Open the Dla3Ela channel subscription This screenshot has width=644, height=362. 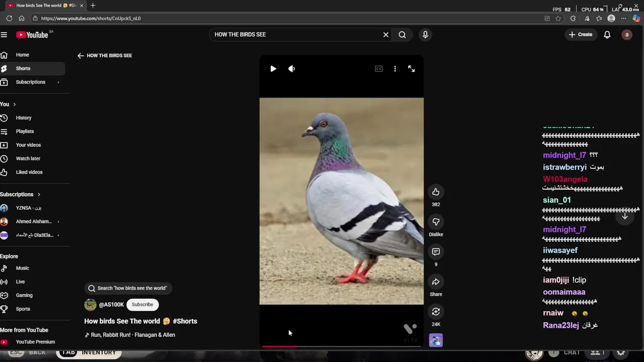coord(32,235)
